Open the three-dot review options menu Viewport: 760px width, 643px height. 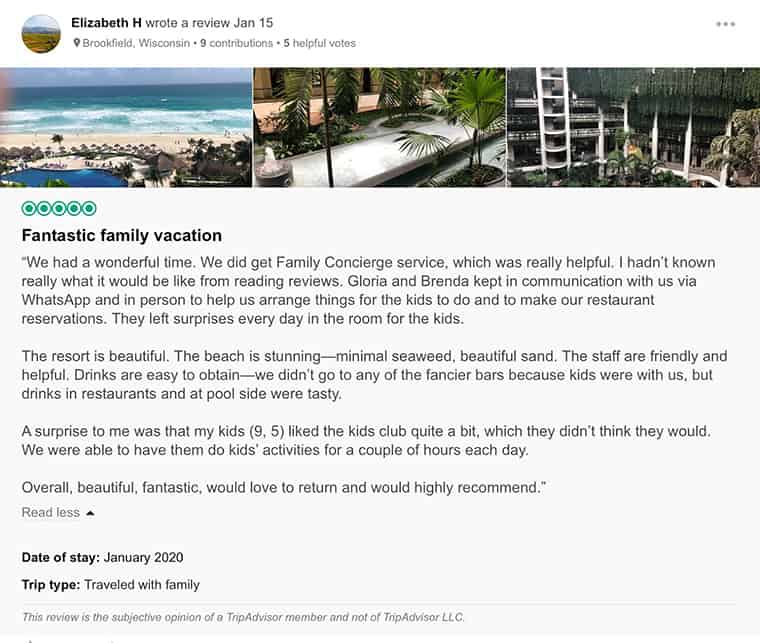(725, 24)
